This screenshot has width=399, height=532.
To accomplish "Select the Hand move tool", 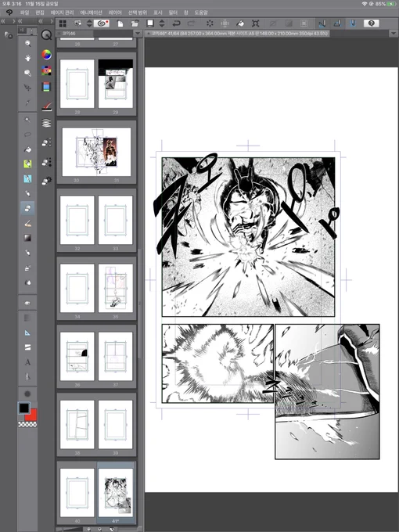I will [x=27, y=58].
